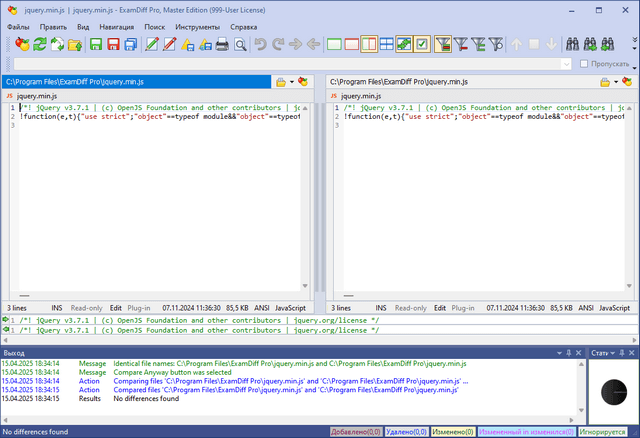Viewport: 640px width, 438px height.
Task: Open the Навигация menu
Action: [116, 27]
